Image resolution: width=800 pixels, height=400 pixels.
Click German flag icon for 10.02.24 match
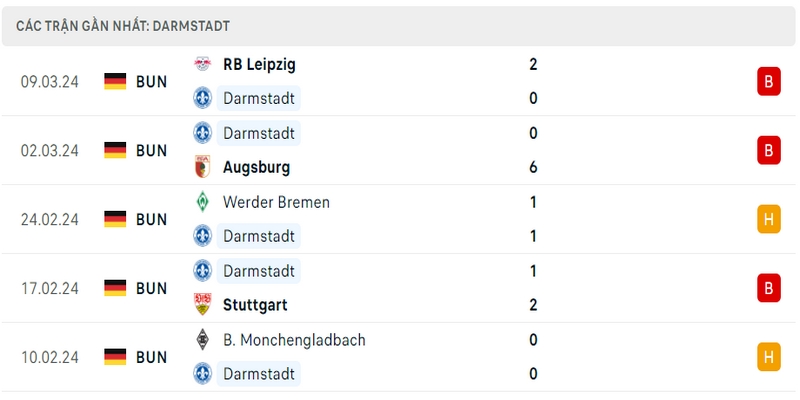[115, 357]
